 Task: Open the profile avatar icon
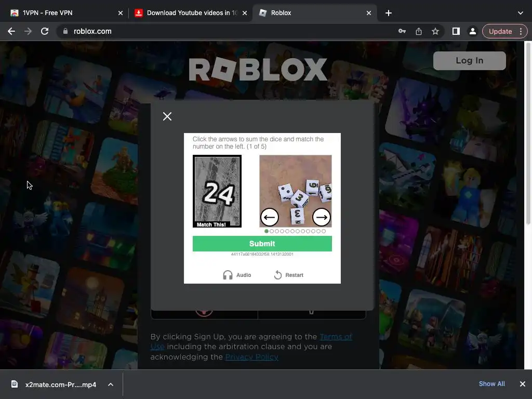[472, 31]
